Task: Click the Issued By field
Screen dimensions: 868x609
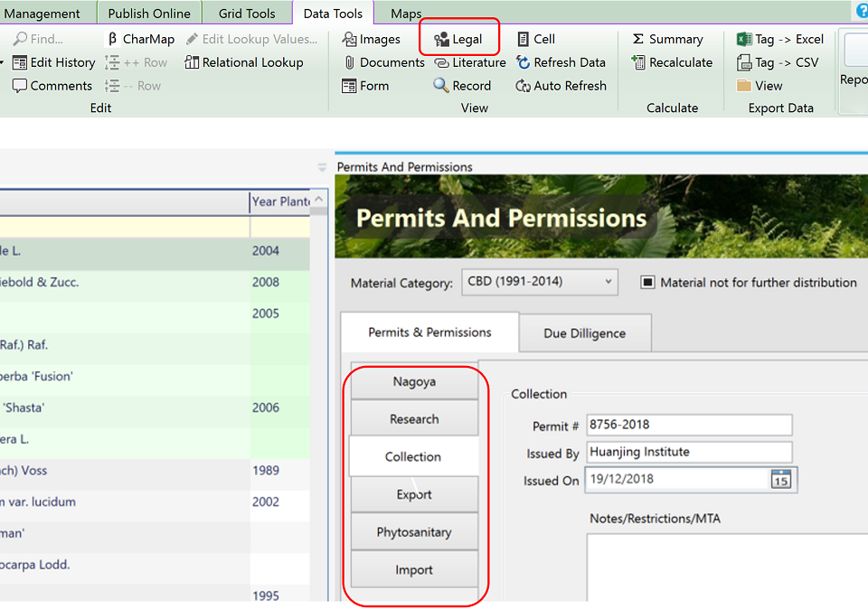Action: [x=689, y=452]
